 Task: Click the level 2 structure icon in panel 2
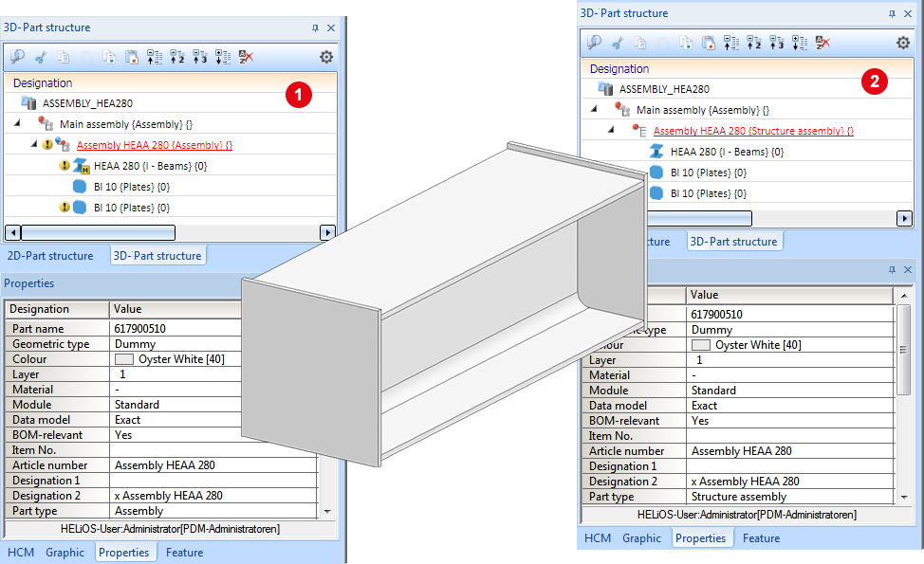click(754, 43)
